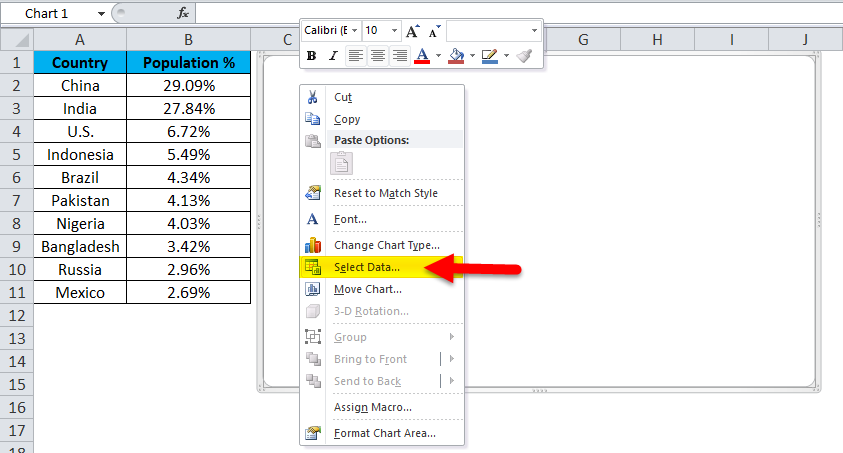The image size is (843, 453).
Task: Click the Paste option clipboard button
Action: coord(341,163)
